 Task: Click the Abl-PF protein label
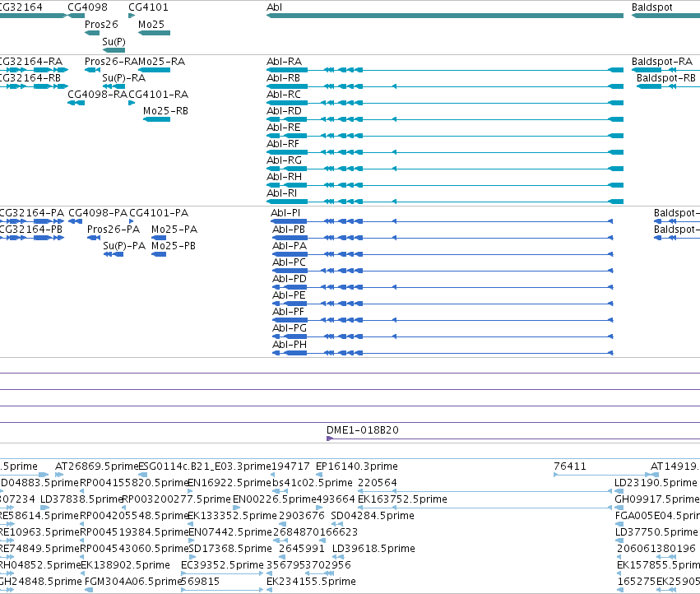click(289, 311)
